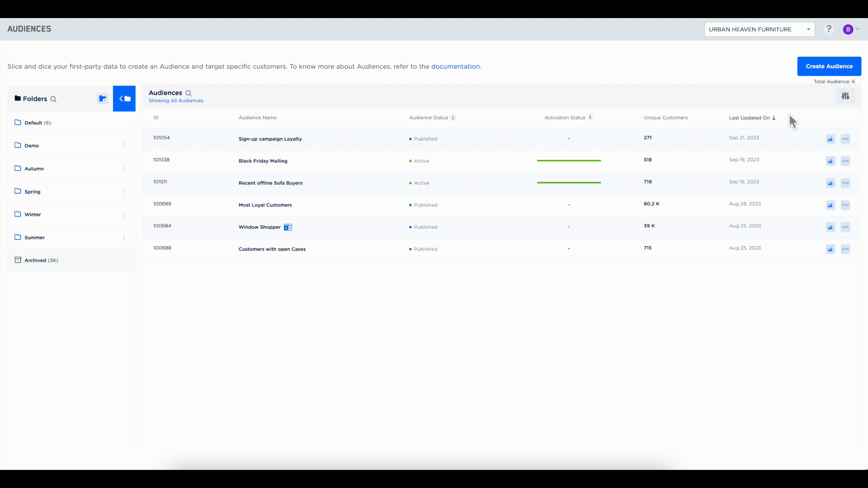Select the Autumn folder
This screenshot has width=868, height=488.
pos(34,169)
